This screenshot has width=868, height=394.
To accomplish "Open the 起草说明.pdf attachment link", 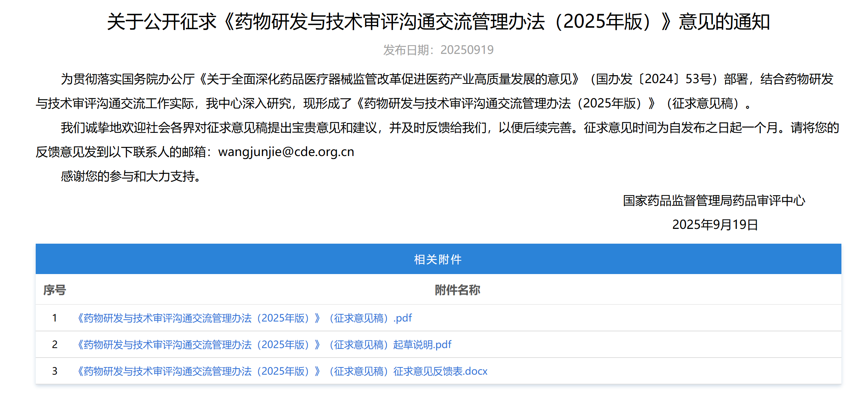I will (264, 345).
